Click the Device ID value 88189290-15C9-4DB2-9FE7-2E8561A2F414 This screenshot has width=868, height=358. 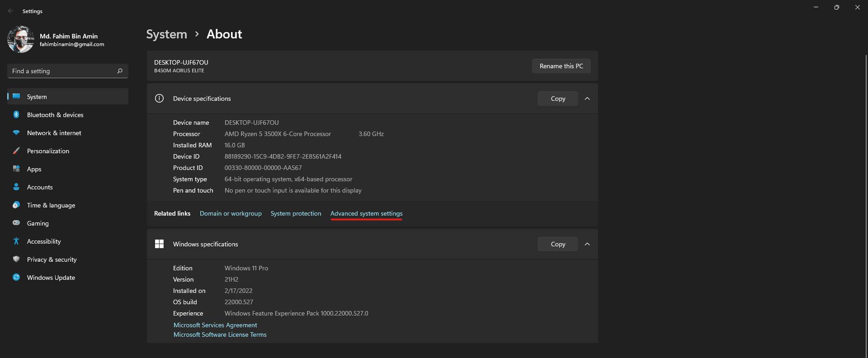click(x=283, y=156)
